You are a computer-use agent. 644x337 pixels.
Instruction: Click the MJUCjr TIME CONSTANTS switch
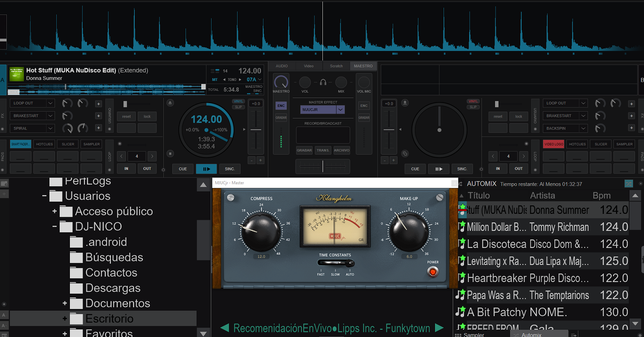click(336, 263)
